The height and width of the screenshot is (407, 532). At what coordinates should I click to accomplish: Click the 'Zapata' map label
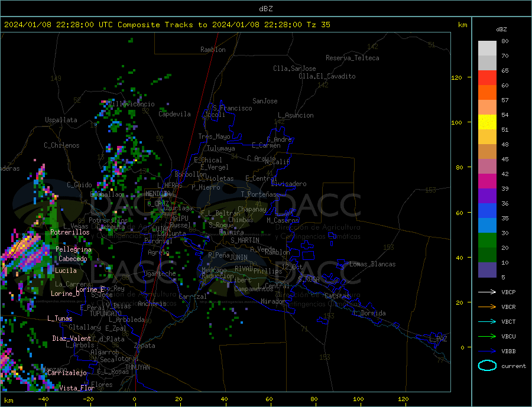pyautogui.click(x=145, y=346)
